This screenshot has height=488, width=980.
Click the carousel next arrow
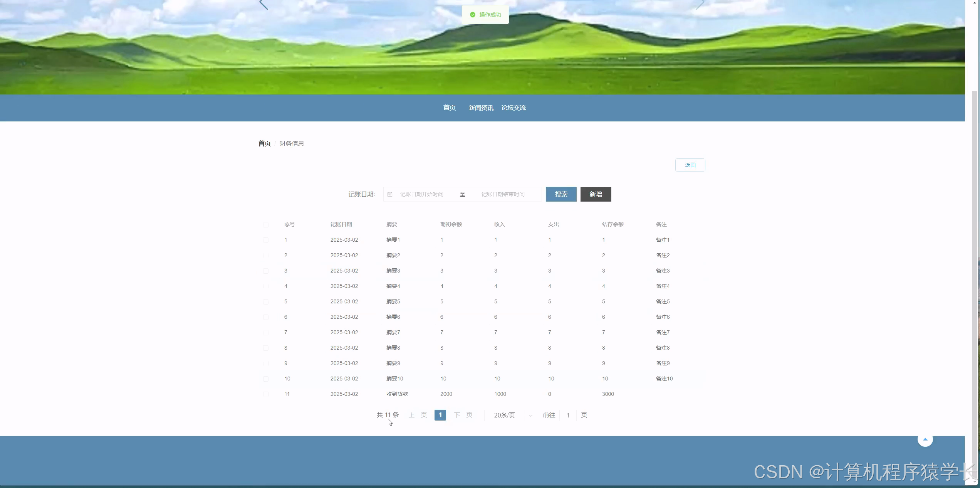pyautogui.click(x=700, y=4)
